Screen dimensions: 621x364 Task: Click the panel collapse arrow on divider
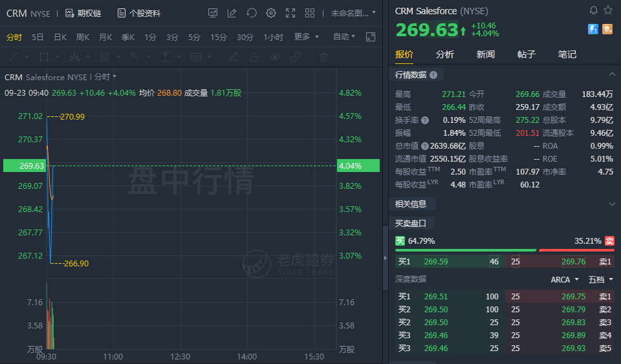386,258
